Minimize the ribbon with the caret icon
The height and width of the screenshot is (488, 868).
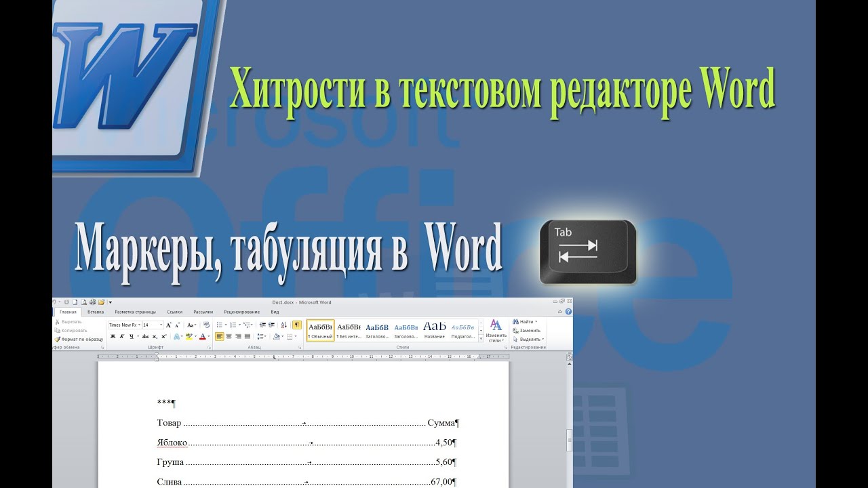560,312
